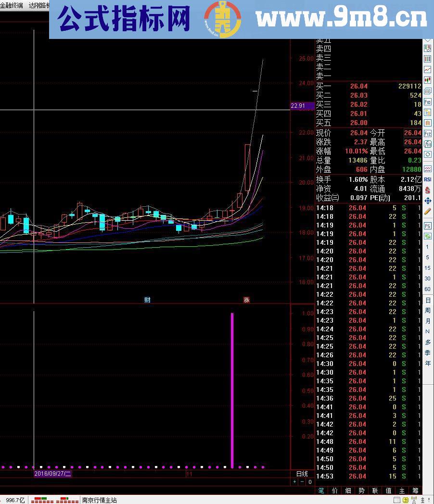The width and height of the screenshot is (434, 504).
Task: Click the 涨 marker under the chart
Action: click(246, 300)
